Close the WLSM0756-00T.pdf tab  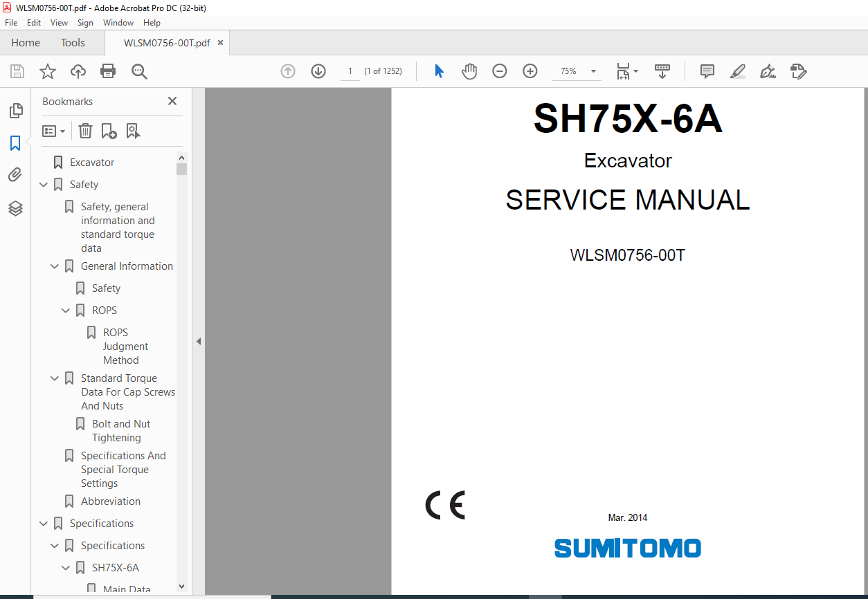(x=220, y=43)
